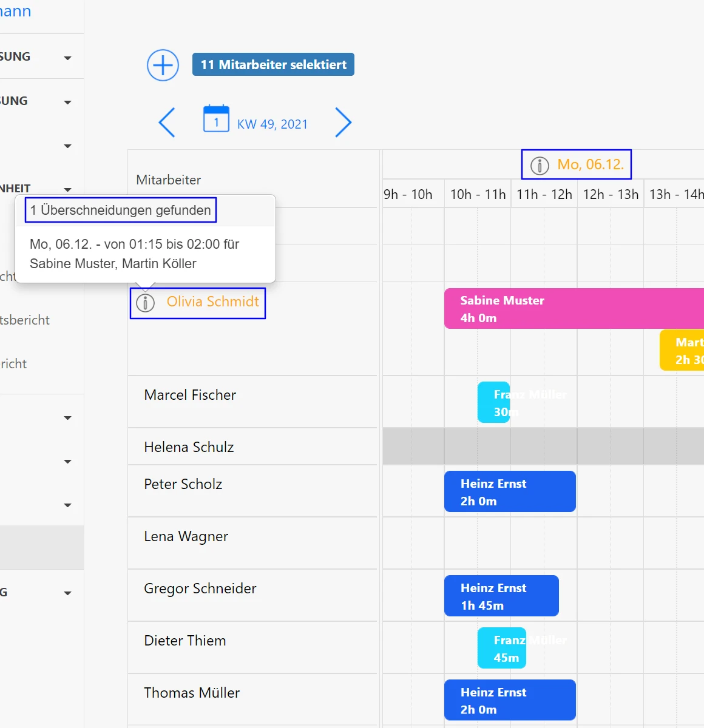Go to previous week with left arrow

(x=167, y=123)
